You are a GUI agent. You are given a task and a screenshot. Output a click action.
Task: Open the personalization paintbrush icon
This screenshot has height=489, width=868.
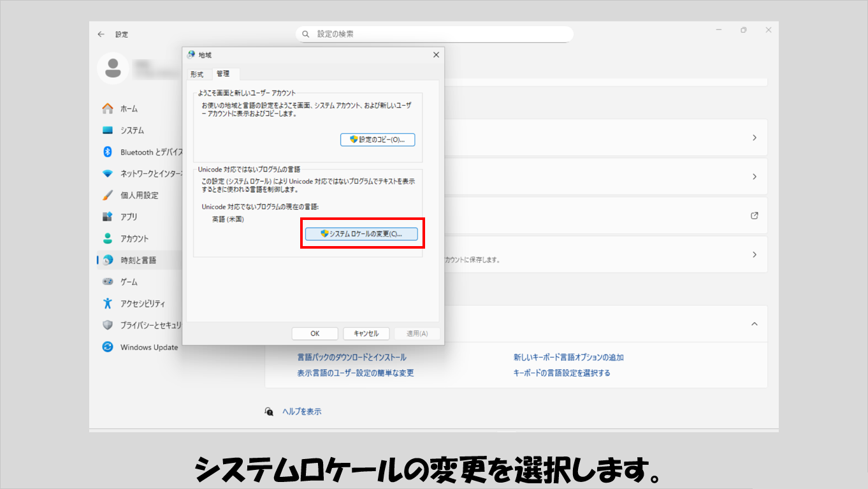pyautogui.click(x=108, y=195)
